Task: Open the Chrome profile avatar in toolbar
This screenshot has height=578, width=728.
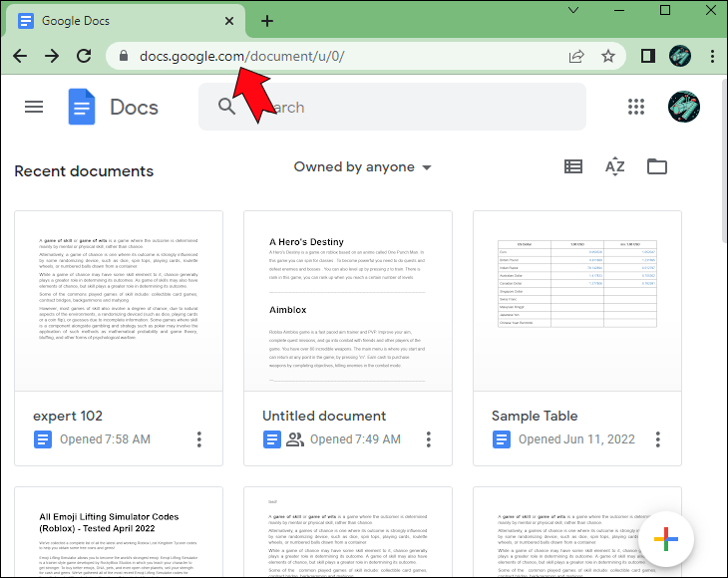Action: point(680,56)
